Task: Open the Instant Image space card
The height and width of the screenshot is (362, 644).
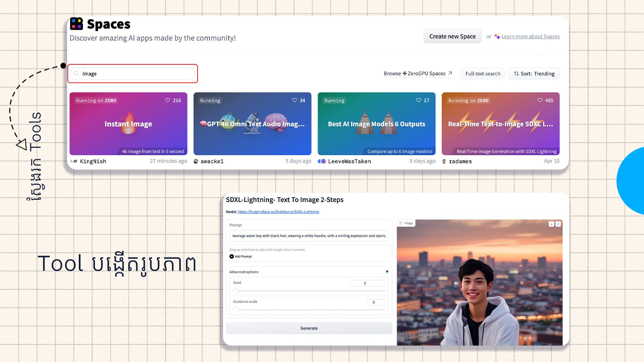Action: [128, 124]
